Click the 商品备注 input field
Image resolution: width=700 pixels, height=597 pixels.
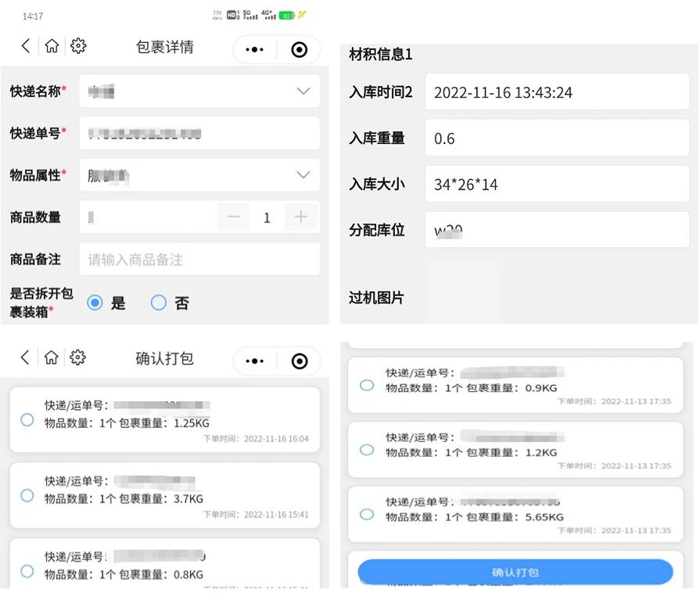(199, 259)
